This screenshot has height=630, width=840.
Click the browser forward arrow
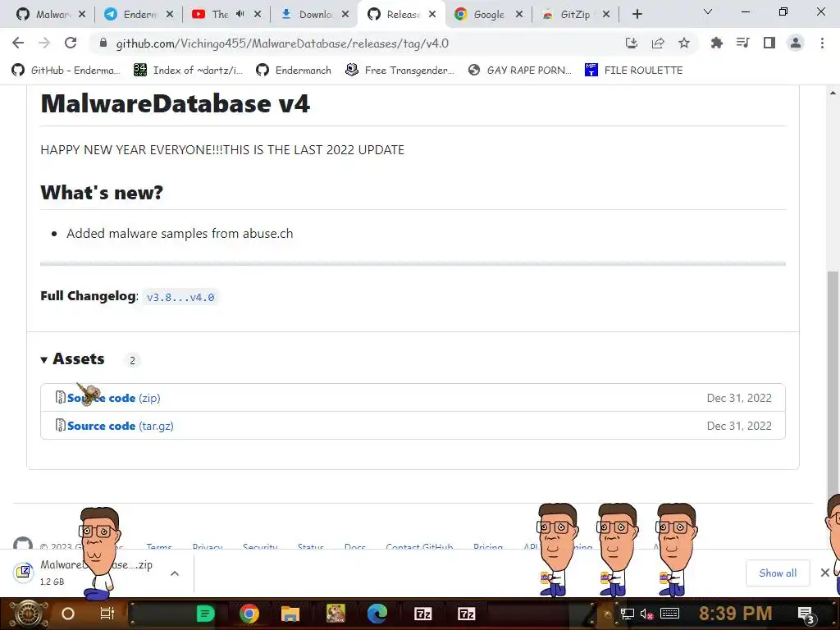point(44,43)
